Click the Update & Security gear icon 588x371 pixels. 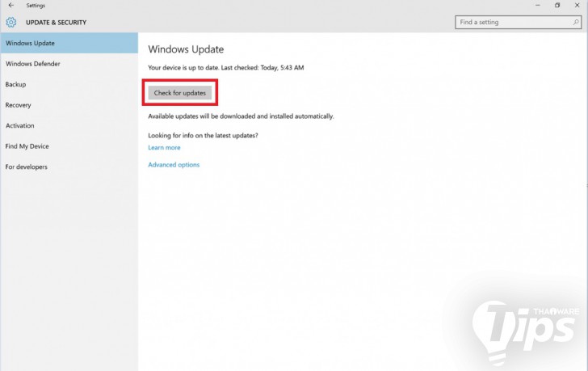tap(10, 23)
